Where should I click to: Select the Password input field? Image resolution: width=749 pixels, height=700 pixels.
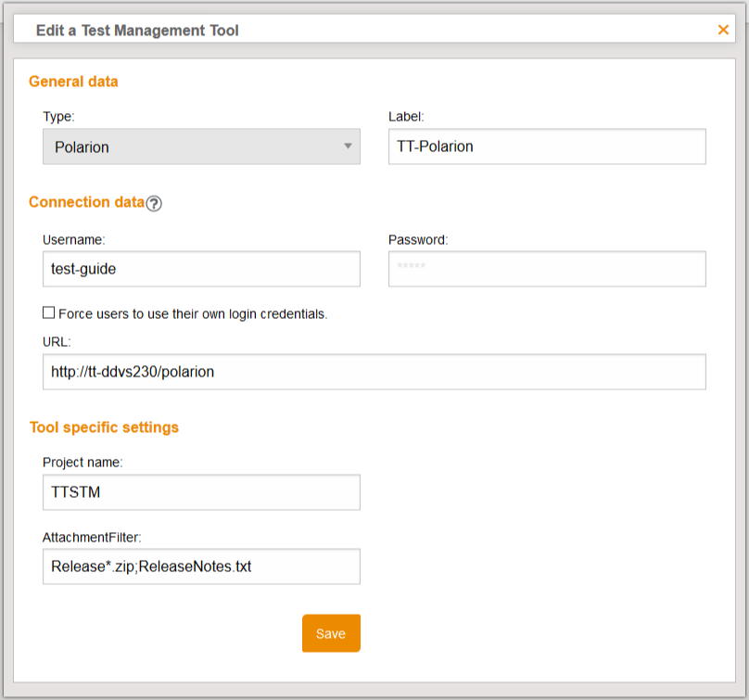pyautogui.click(x=547, y=269)
